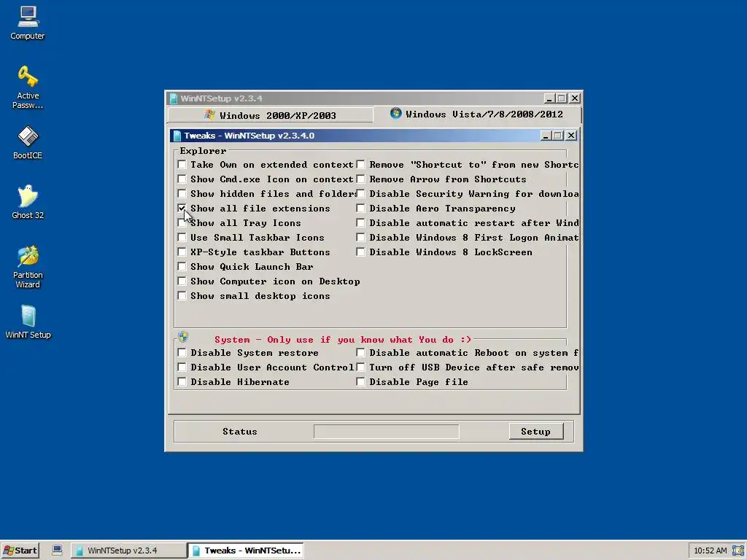Check Disable User Account Control

182,367
